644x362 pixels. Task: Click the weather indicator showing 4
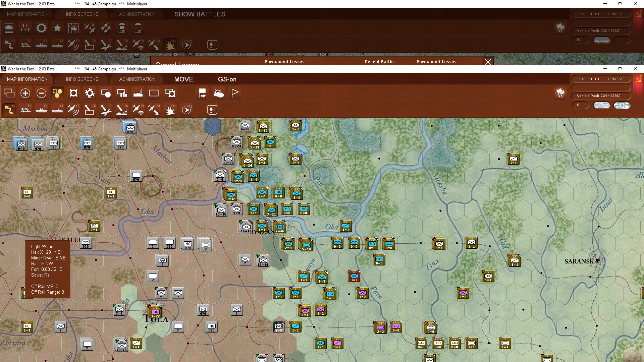(622, 105)
